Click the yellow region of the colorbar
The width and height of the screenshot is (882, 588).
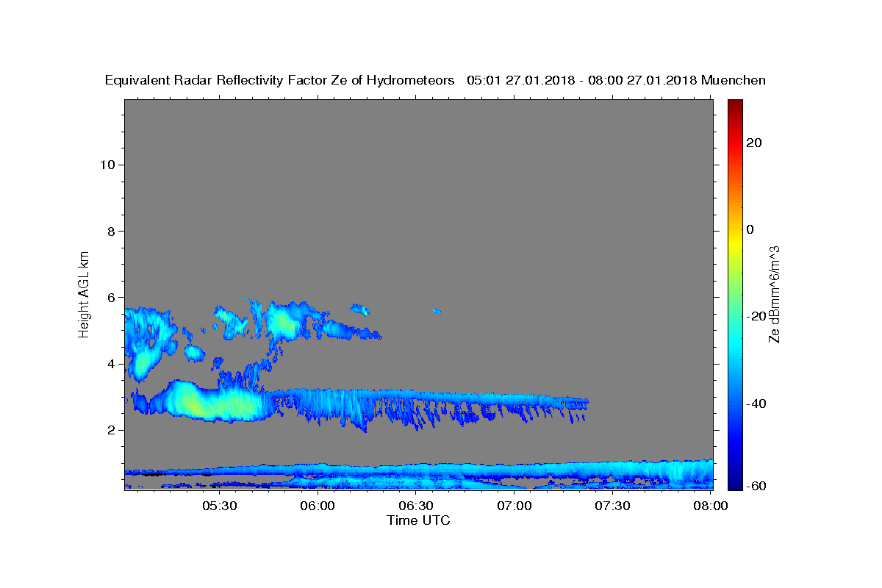tap(735, 243)
